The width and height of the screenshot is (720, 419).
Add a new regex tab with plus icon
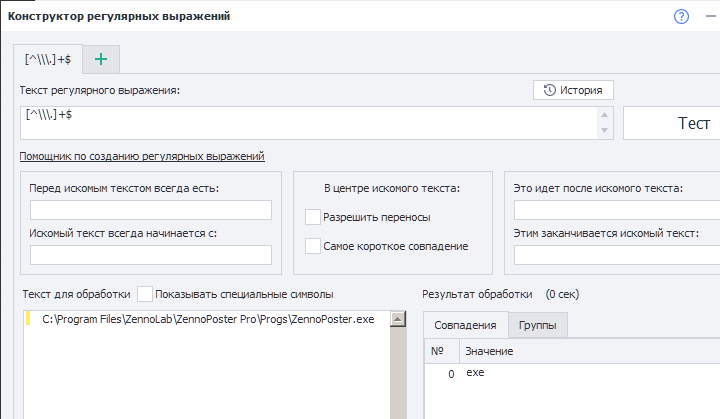(x=100, y=60)
